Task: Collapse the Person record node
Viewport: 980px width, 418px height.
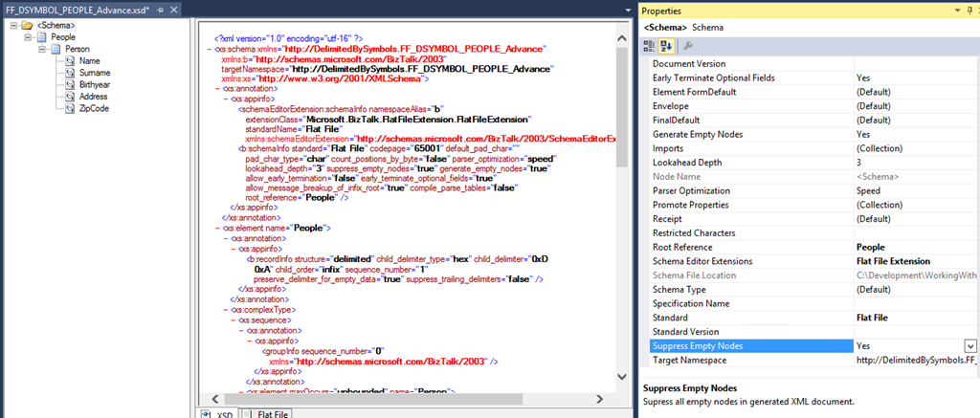Action: (41, 49)
